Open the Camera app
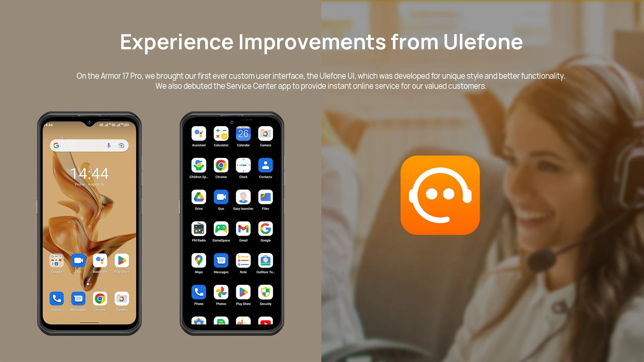Screen dimensions: 644x362 coord(122,299)
